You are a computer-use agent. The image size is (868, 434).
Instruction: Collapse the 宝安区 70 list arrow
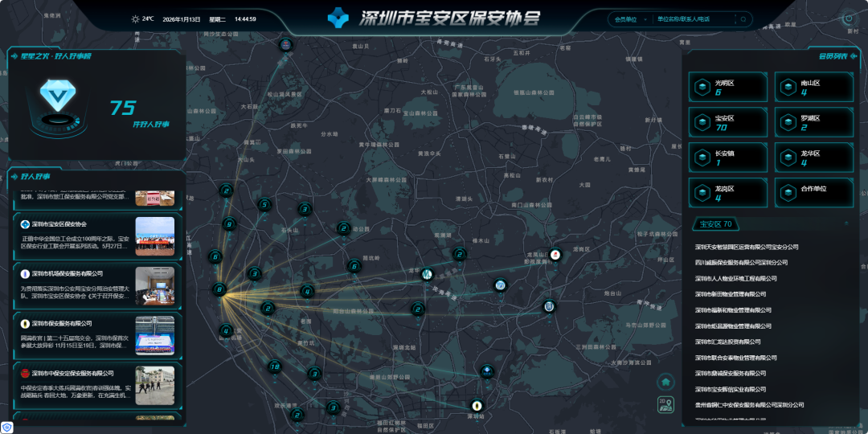click(845, 224)
